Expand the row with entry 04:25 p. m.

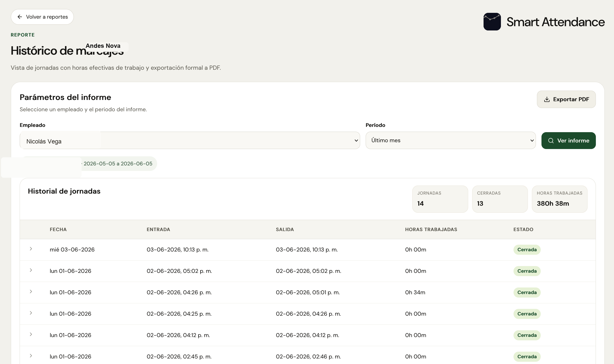coord(31,313)
